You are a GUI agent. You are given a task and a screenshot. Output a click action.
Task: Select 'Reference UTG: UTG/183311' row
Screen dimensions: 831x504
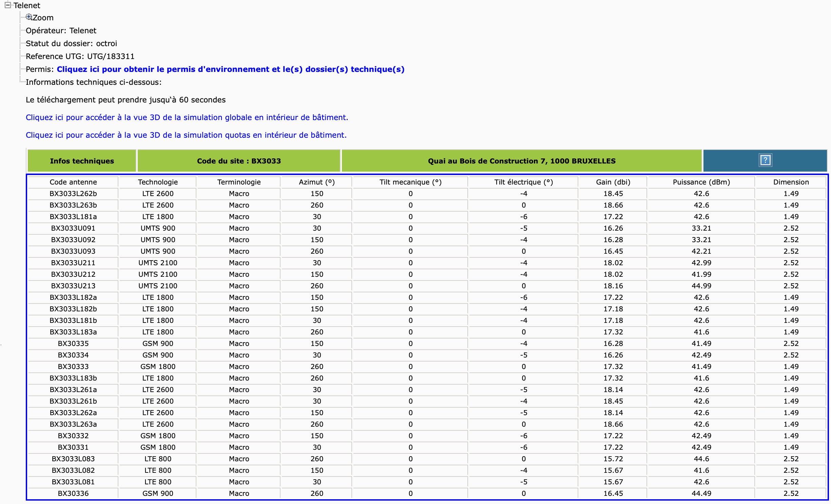80,56
